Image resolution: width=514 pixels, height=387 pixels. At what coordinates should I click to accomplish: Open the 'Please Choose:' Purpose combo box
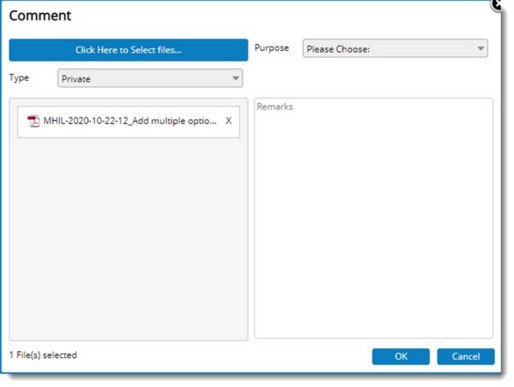(x=395, y=49)
